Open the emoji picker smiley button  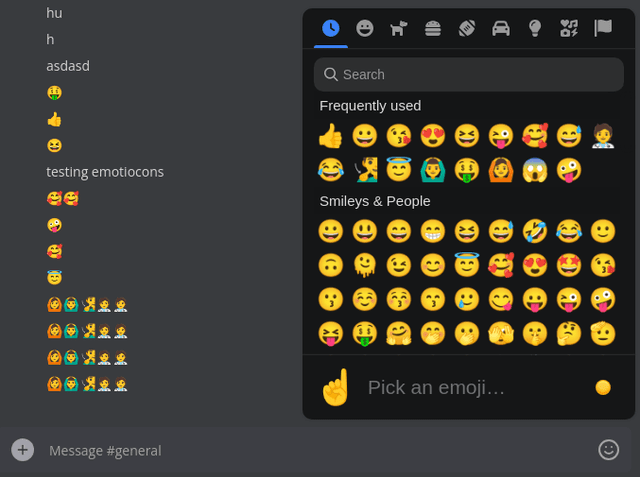click(608, 450)
